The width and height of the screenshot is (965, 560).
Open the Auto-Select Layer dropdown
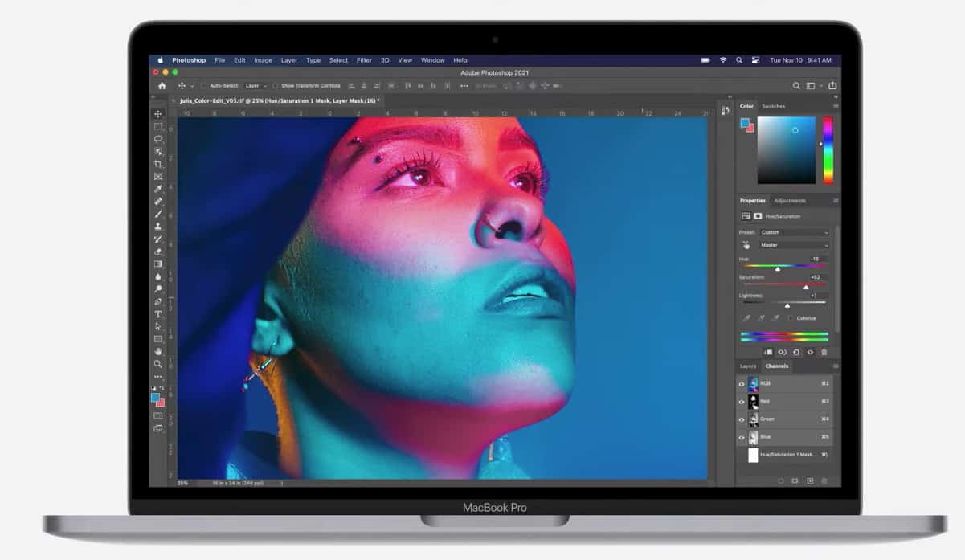[x=256, y=85]
